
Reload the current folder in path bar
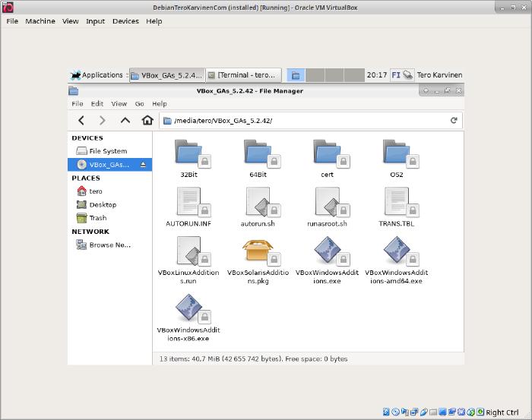click(x=454, y=120)
